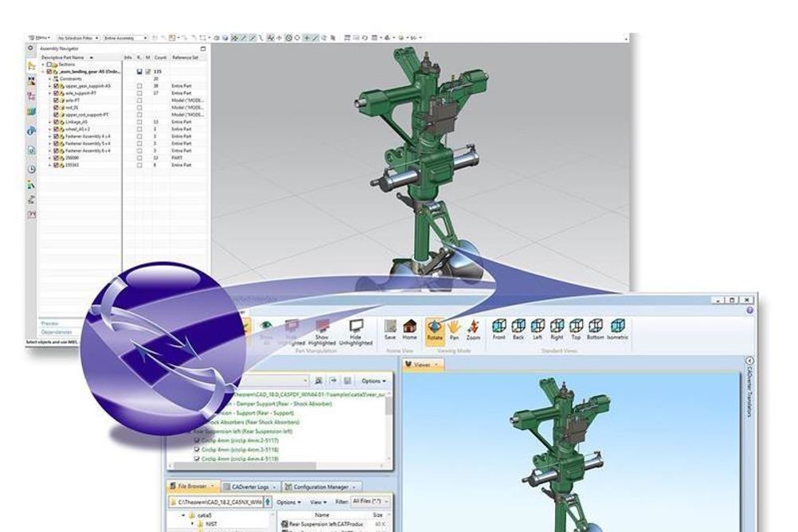Set the standard view to Front
This screenshot has width=798, height=532.
[x=499, y=330]
